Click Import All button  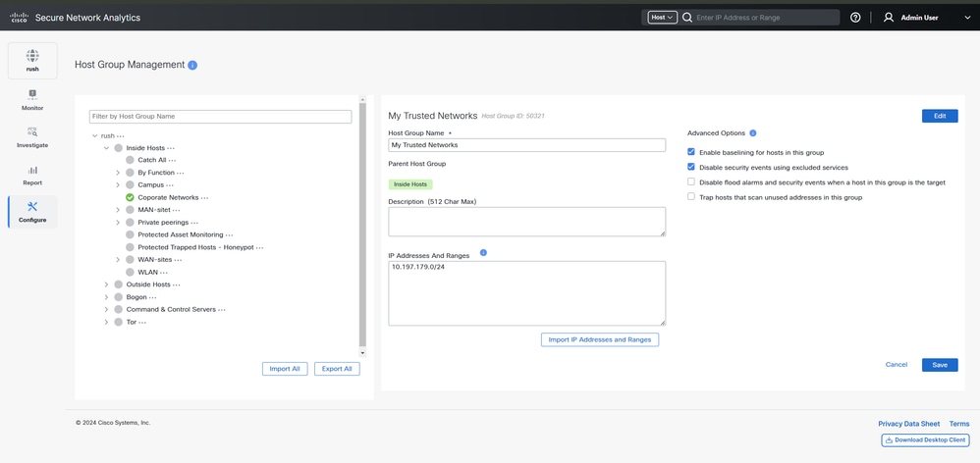(285, 369)
